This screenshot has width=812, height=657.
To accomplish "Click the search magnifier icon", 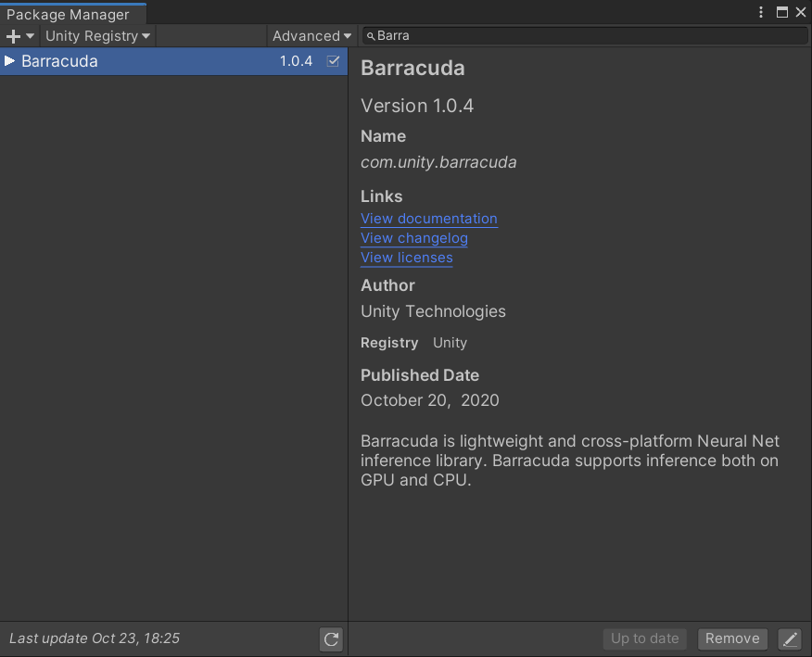I will pos(371,36).
